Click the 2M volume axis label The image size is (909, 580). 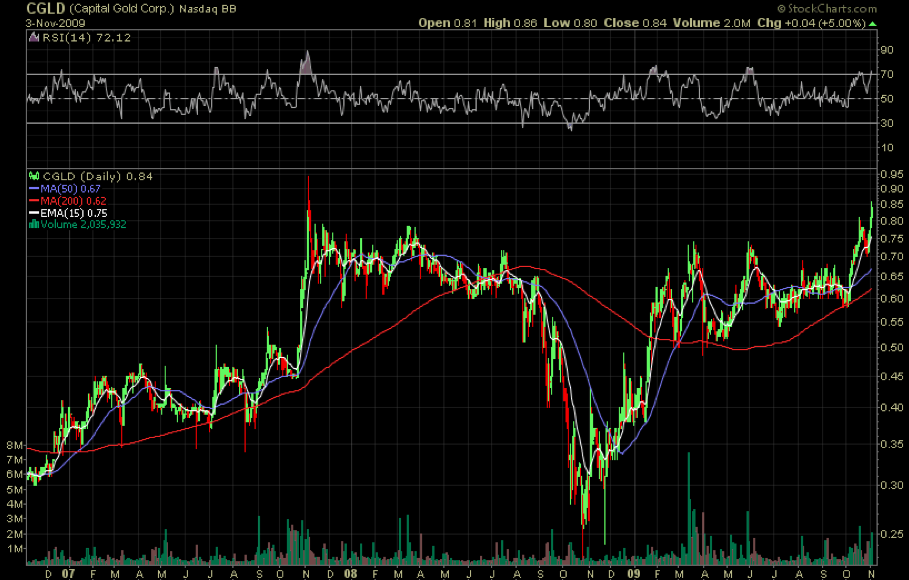pyautogui.click(x=14, y=534)
